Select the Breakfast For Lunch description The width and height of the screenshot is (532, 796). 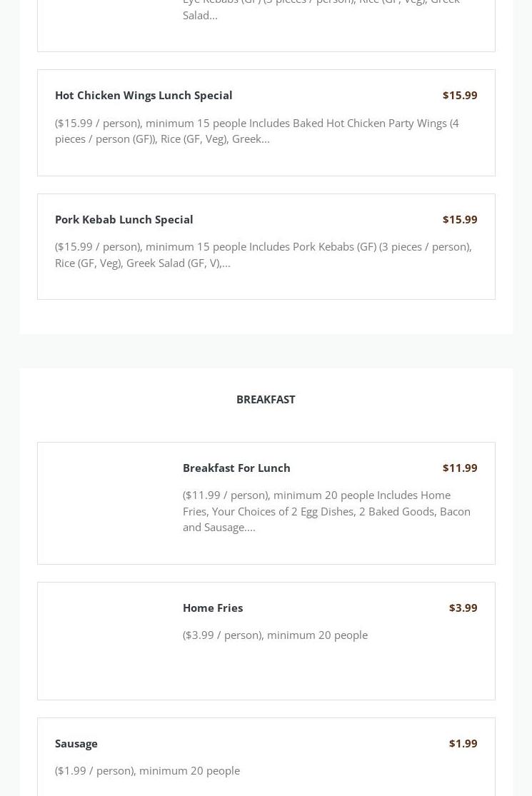point(326,510)
